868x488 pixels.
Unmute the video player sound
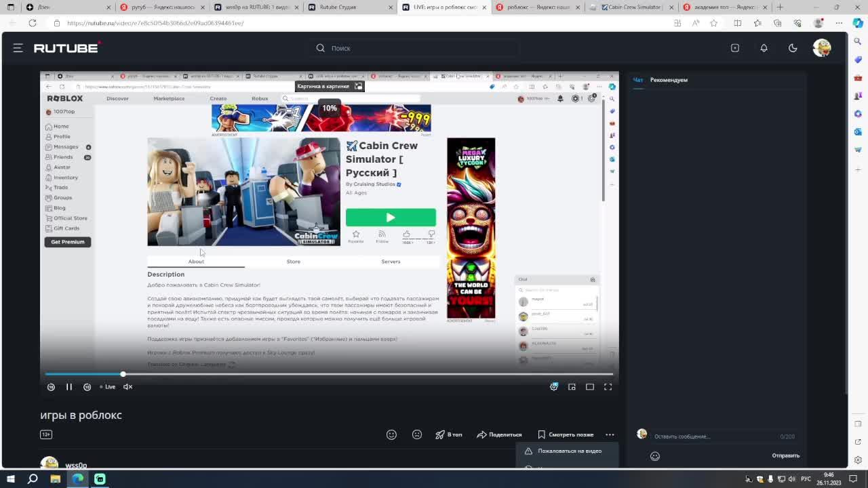point(127,387)
